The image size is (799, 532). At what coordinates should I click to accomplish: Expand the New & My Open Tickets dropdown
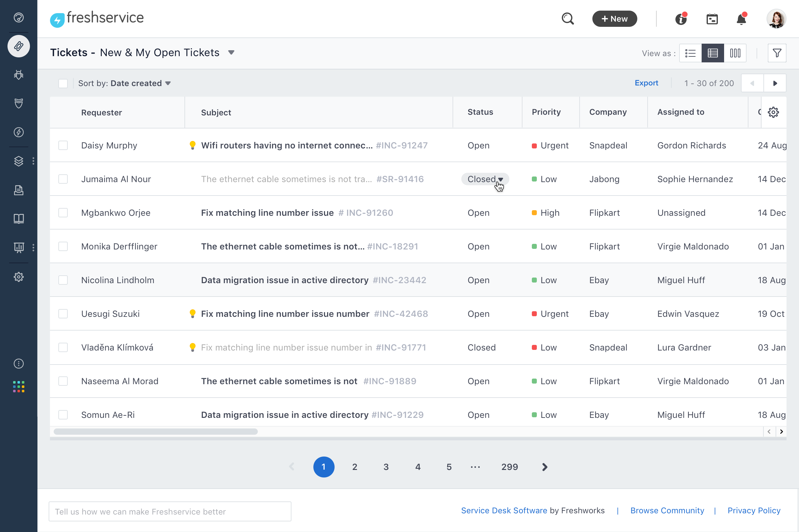coord(231,53)
